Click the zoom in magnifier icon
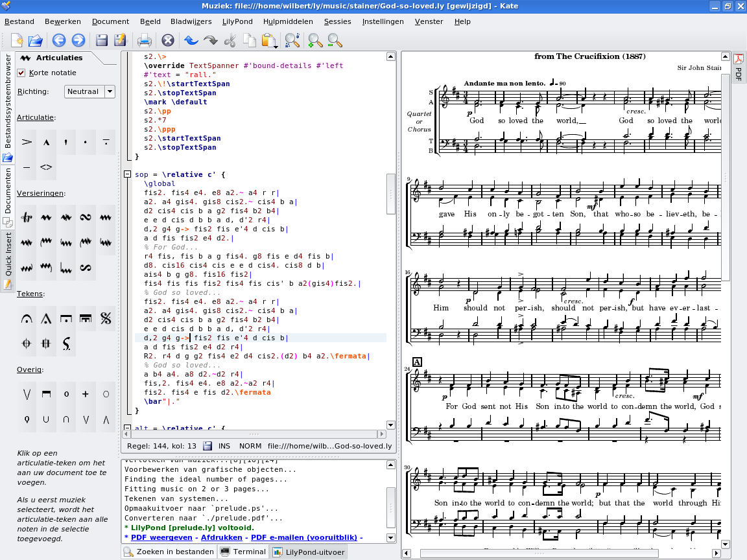This screenshot has width=747, height=560. coord(315,41)
